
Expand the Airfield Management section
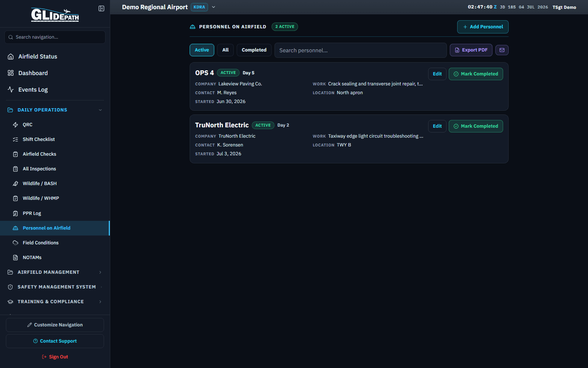coord(55,272)
